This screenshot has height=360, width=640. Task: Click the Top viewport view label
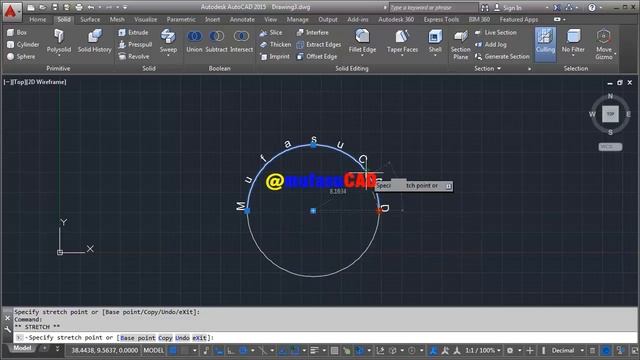[19, 82]
